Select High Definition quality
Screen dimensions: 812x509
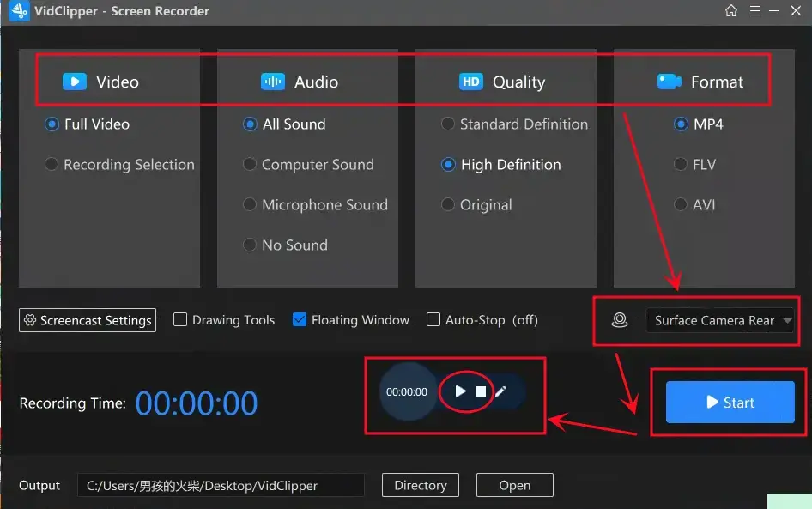[x=500, y=165]
